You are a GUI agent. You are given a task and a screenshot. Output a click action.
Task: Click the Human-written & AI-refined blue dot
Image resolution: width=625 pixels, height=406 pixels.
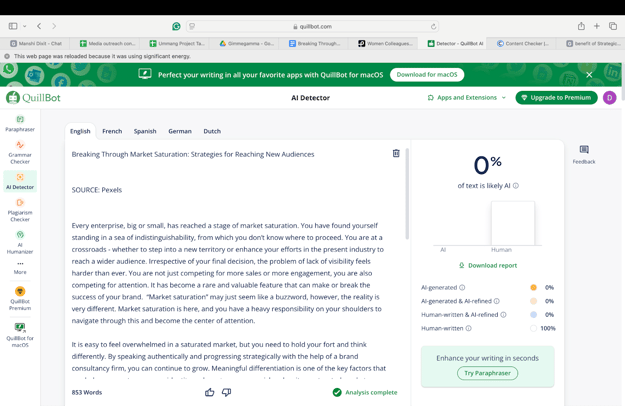pyautogui.click(x=533, y=315)
